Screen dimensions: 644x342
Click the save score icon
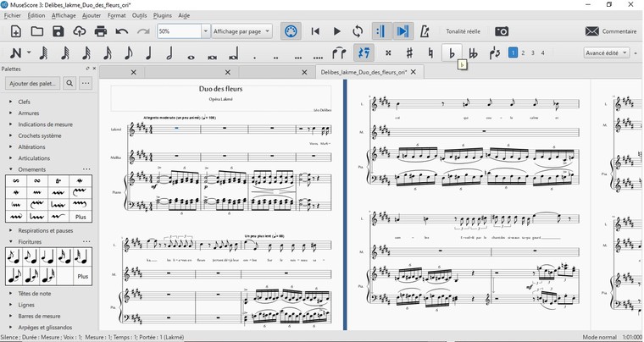58,31
